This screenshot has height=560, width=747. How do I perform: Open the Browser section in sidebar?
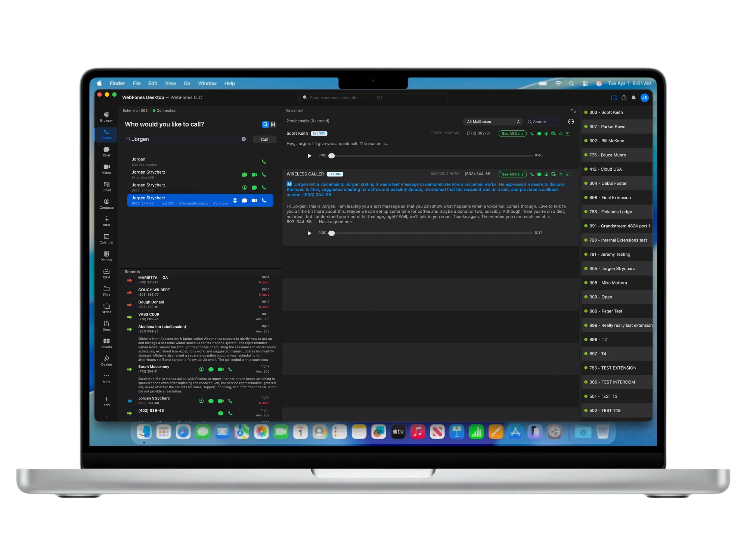point(106,117)
